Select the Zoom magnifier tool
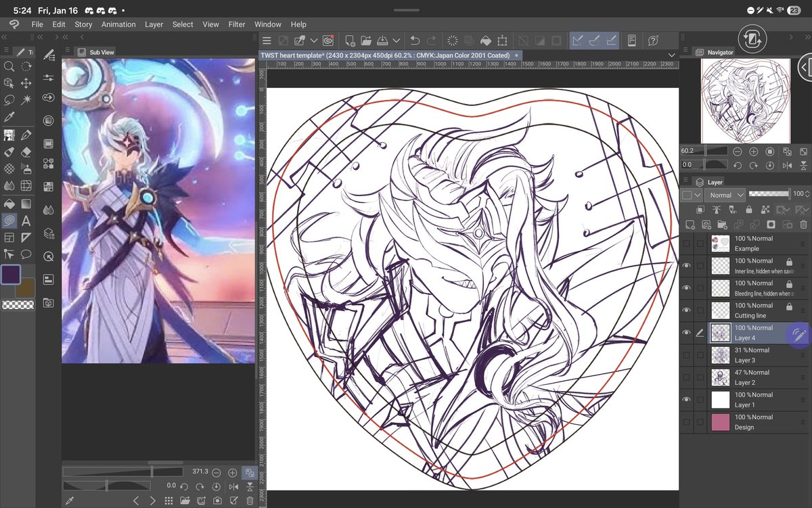 (x=9, y=66)
